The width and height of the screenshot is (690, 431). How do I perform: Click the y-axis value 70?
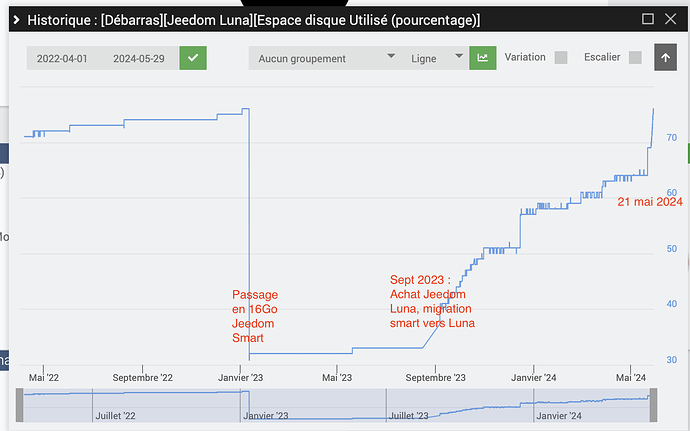click(672, 138)
